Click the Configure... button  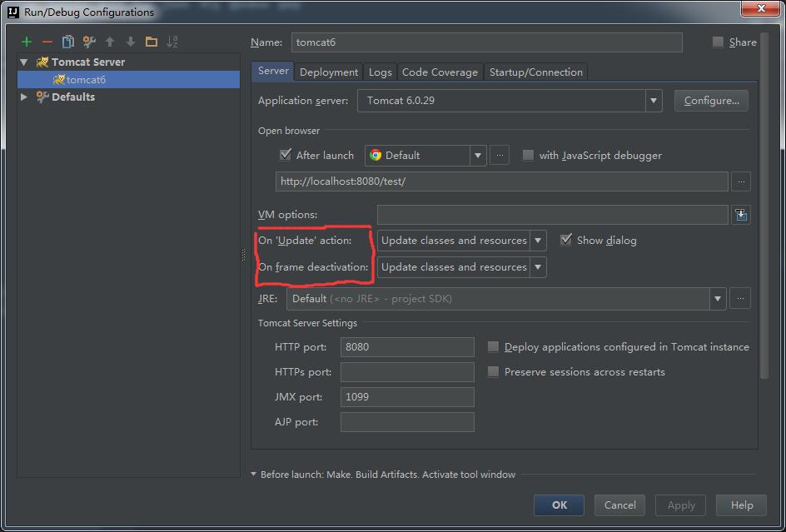711,101
